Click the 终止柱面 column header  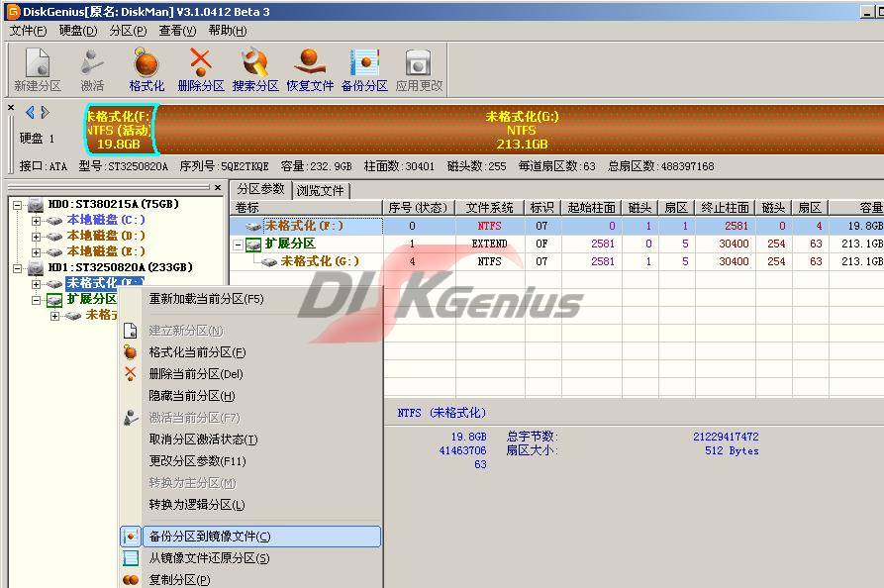(x=725, y=208)
